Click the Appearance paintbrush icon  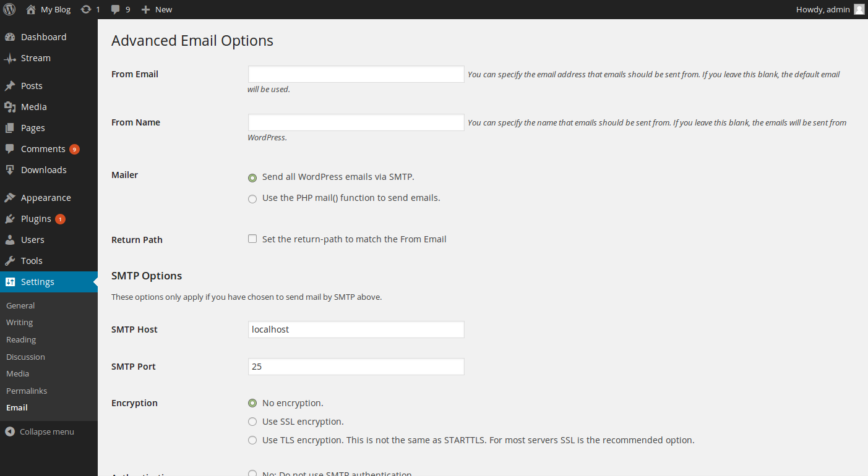tap(10, 198)
